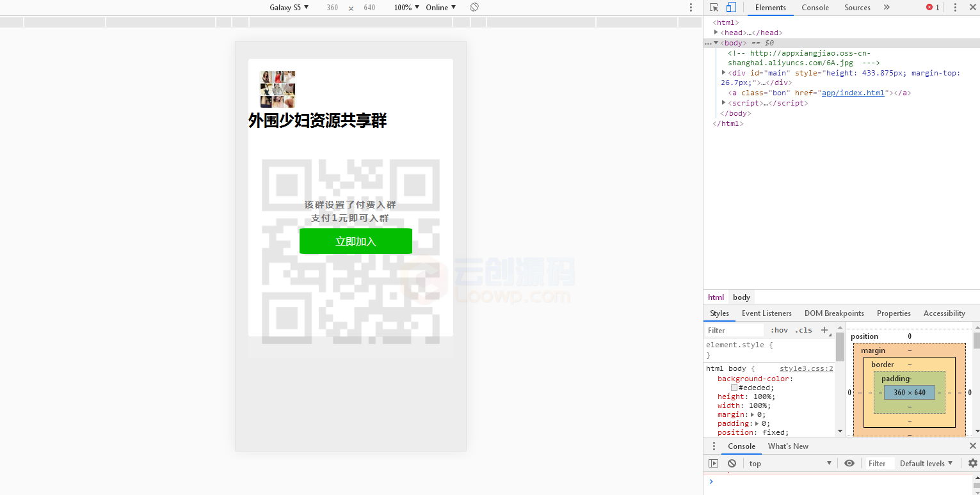Select the HTML comment node with aliyuncs URL
980x495 pixels.
tap(803, 58)
